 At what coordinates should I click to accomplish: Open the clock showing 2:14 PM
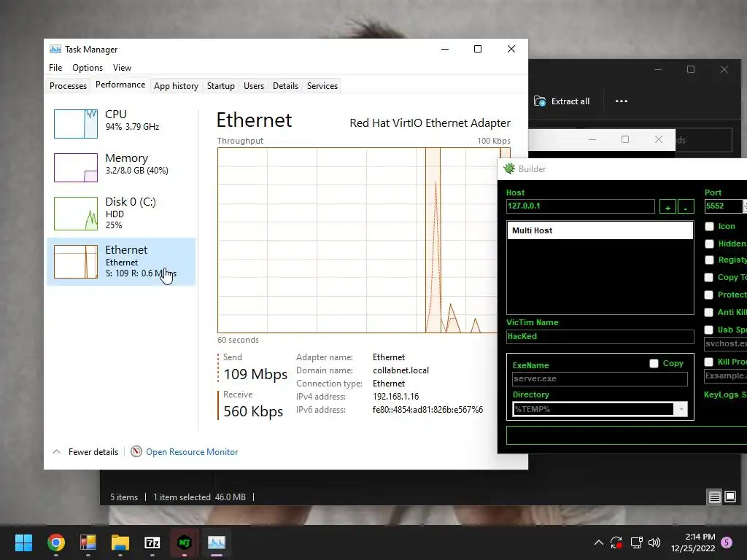click(x=693, y=542)
